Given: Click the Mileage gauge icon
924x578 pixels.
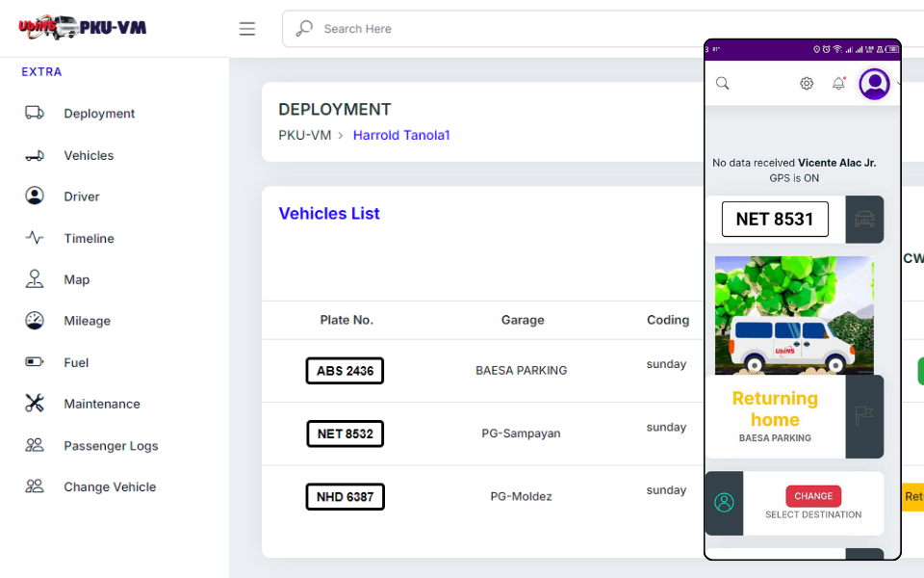Looking at the screenshot, I should (35, 321).
